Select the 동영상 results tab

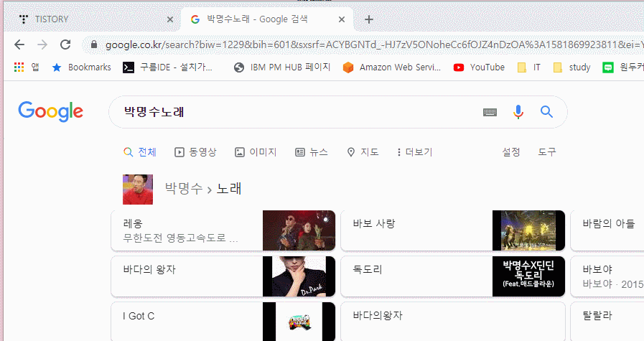pyautogui.click(x=195, y=152)
